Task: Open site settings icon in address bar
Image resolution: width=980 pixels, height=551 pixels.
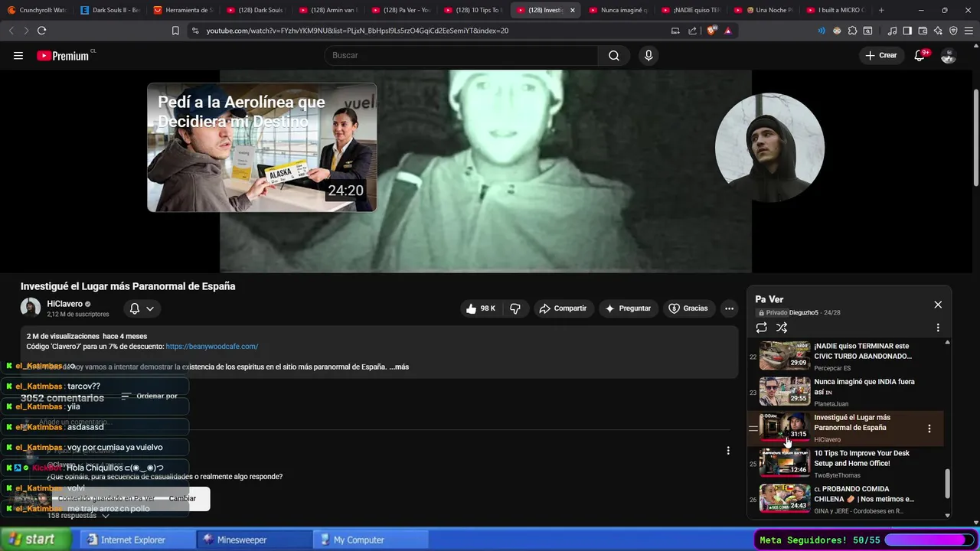Action: tap(195, 31)
